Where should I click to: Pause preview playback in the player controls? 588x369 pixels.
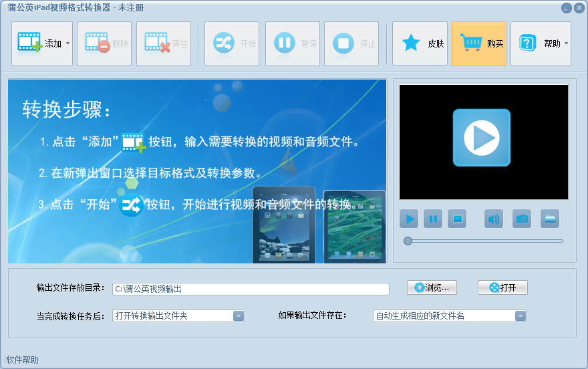(433, 219)
